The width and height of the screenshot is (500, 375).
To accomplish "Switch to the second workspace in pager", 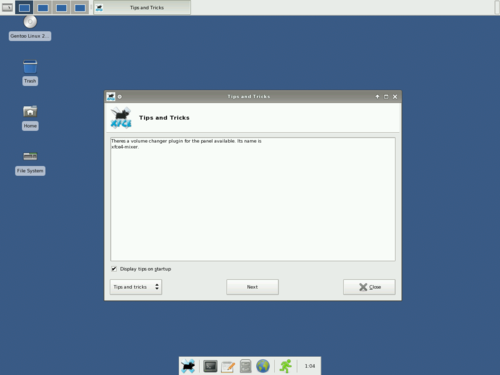I will 43,7.
